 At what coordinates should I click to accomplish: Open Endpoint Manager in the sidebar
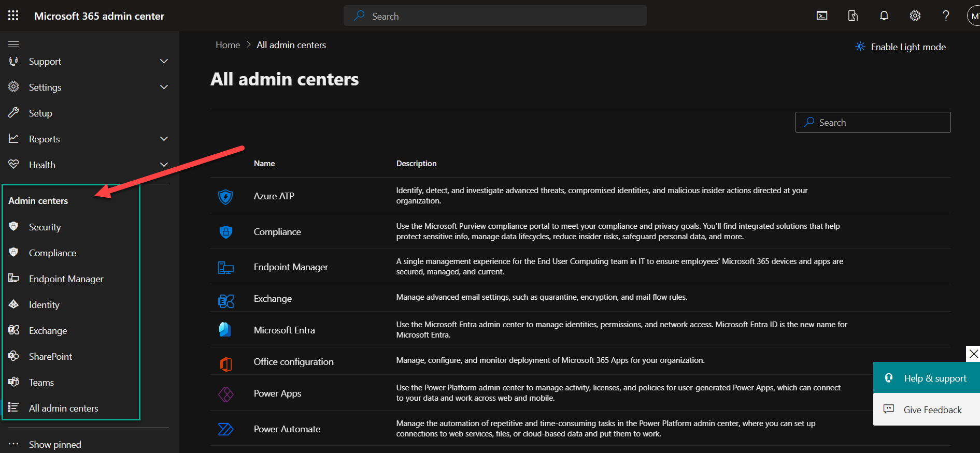[x=66, y=279]
